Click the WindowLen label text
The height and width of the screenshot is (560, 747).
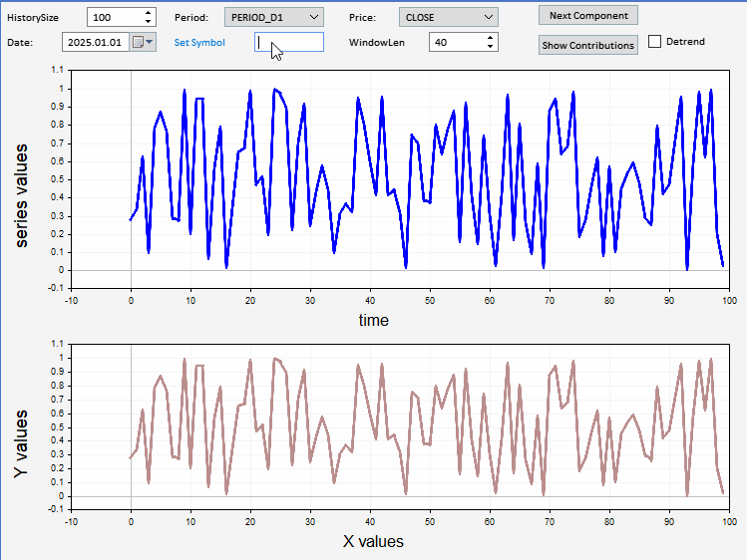[376, 42]
